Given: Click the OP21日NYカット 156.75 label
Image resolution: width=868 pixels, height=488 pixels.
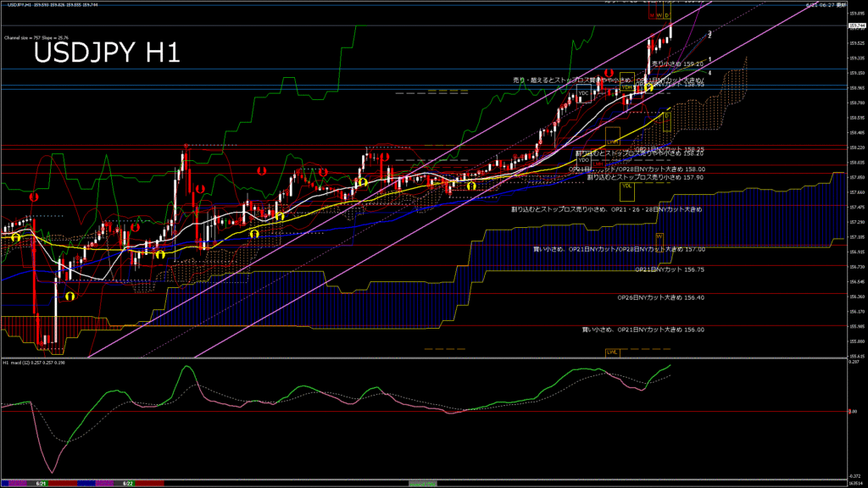Looking at the screenshot, I should pyautogui.click(x=670, y=269).
